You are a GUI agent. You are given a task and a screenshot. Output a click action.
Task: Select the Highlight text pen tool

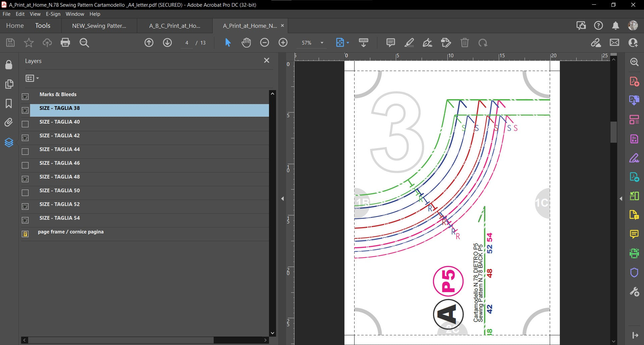tap(409, 43)
